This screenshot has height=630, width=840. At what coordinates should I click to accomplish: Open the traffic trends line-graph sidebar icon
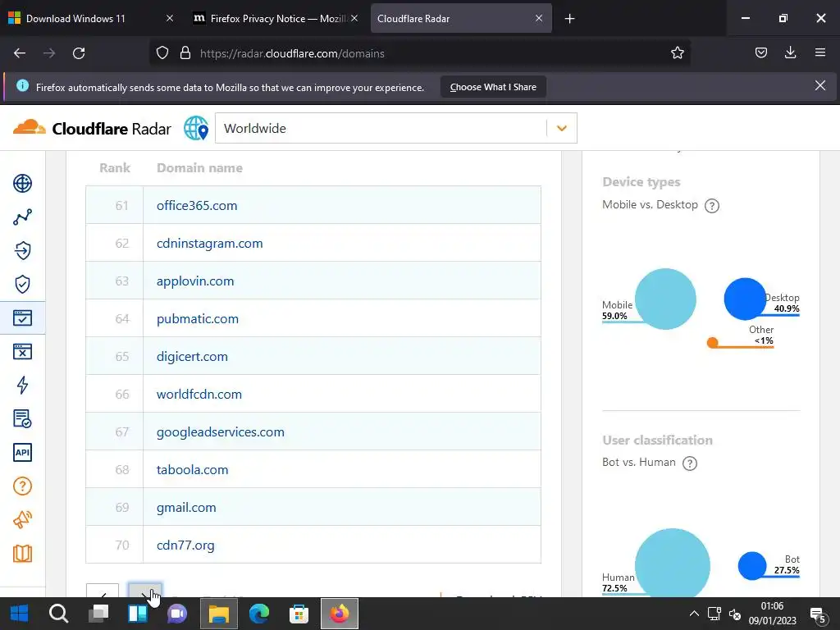22,217
